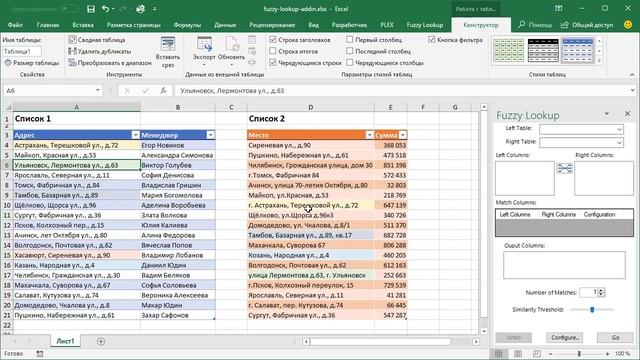Apply the black table style swatch
The width and height of the screenshot is (640, 360).
pyautogui.click(x=543, y=50)
